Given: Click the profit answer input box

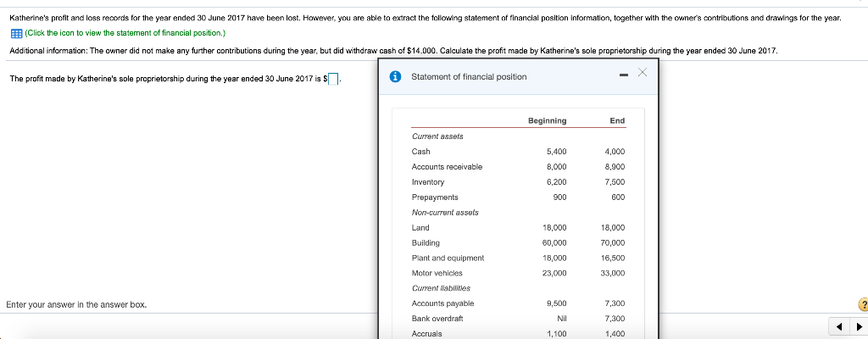Looking at the screenshot, I should tap(333, 79).
